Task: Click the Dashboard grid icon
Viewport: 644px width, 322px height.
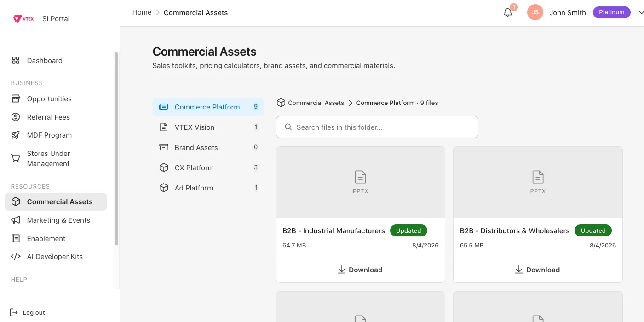Action: (x=16, y=60)
